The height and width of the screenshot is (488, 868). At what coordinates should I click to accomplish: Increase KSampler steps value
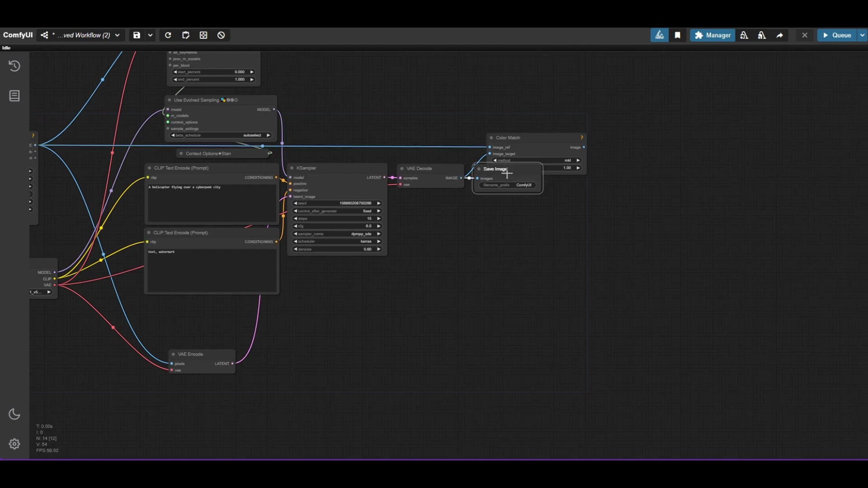(x=379, y=219)
